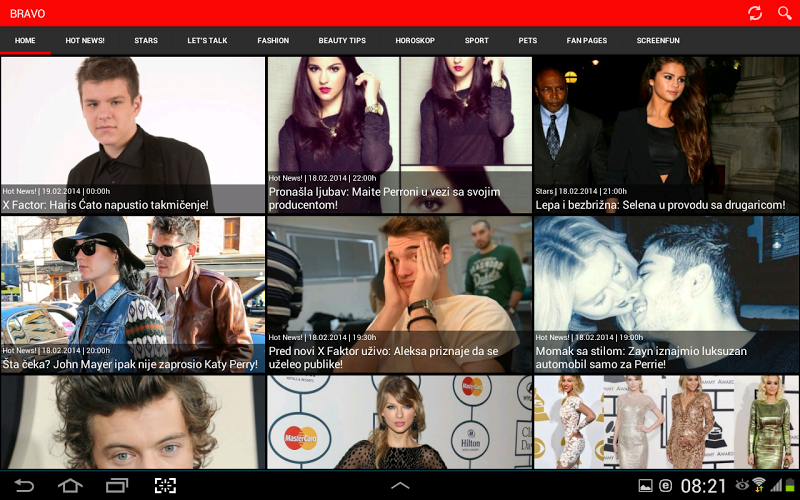Tap the cellular signal bars icon
The height and width of the screenshot is (500, 800).
776,485
